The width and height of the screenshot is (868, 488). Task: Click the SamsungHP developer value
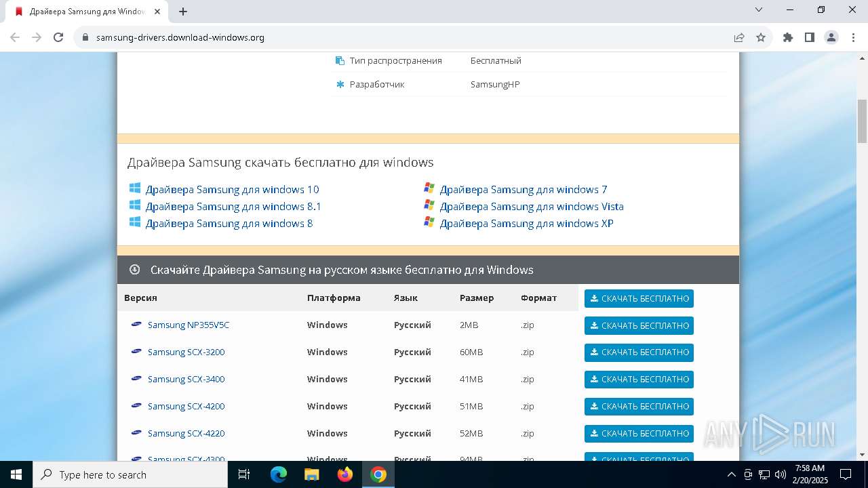click(x=495, y=84)
